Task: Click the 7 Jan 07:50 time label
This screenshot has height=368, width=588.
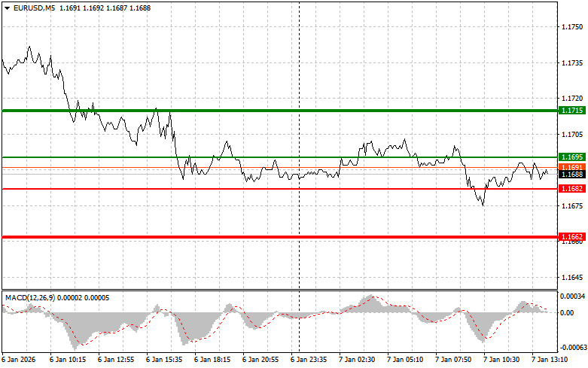Action: click(453, 360)
